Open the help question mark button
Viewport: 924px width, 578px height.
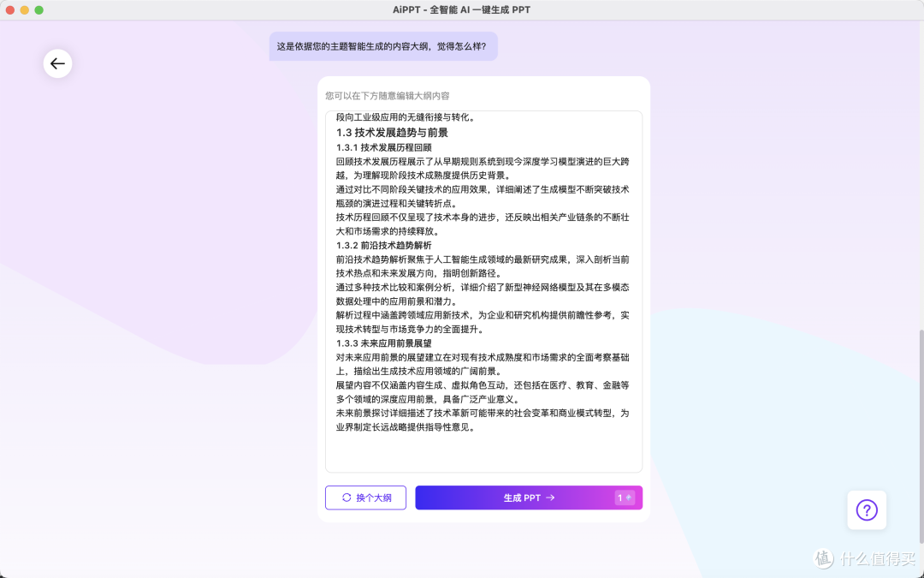pyautogui.click(x=867, y=510)
